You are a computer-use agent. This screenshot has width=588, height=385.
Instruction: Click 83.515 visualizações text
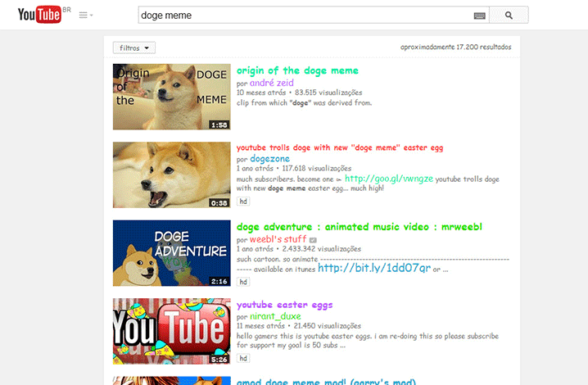(328, 93)
